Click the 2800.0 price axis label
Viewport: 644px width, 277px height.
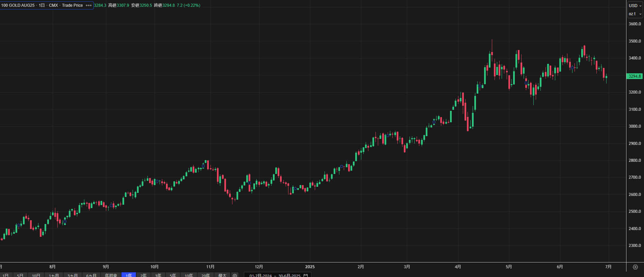(x=635, y=160)
